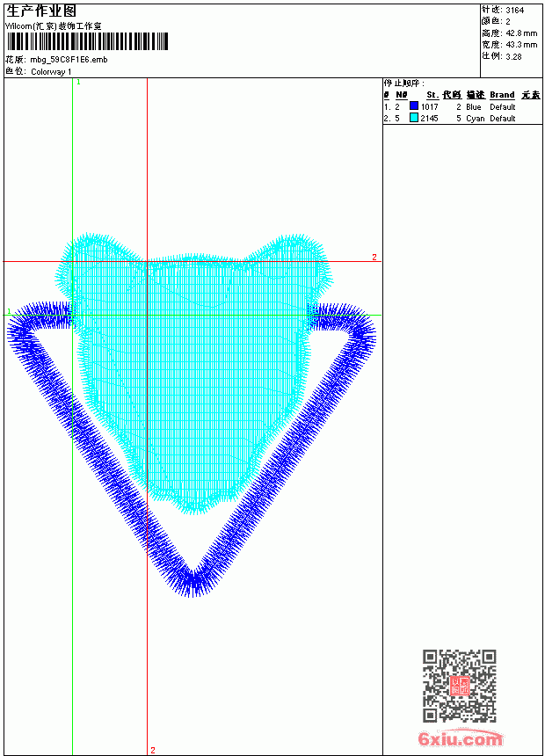This screenshot has height=756, width=545.
Task: Click the red marker 2 below vertical guide
Action: pos(153,750)
